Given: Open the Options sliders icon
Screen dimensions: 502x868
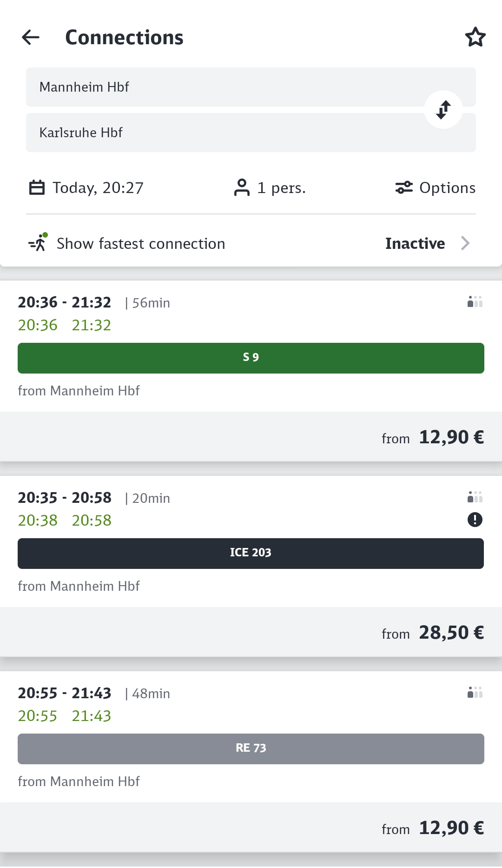Looking at the screenshot, I should 404,188.
